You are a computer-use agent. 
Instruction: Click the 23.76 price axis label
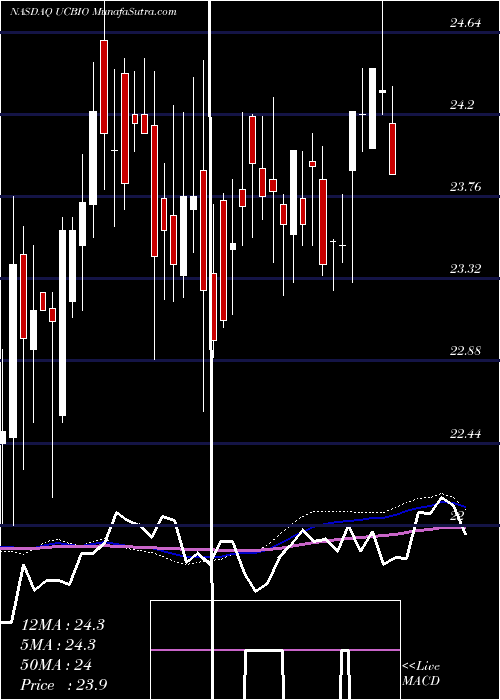coord(466,187)
